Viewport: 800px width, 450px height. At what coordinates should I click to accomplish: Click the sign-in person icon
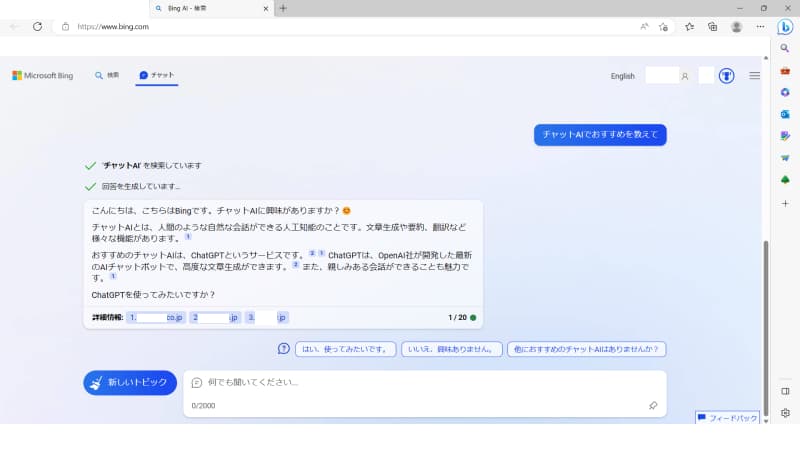click(685, 76)
